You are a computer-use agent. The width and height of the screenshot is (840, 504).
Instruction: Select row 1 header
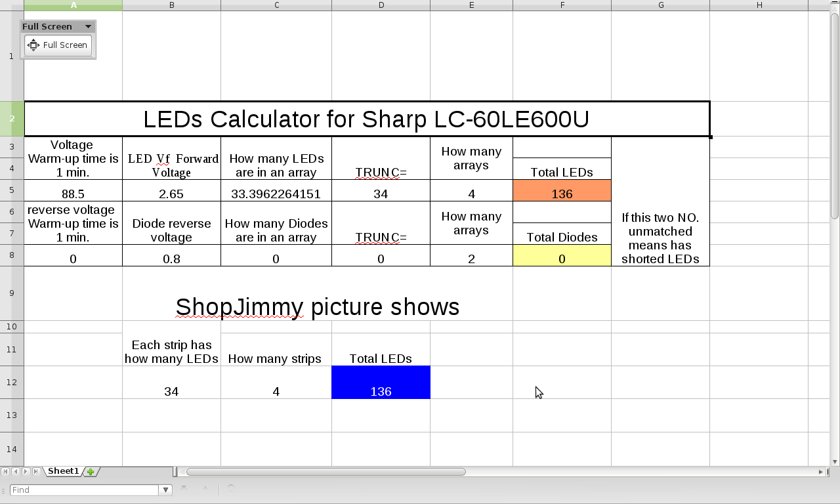click(x=12, y=56)
